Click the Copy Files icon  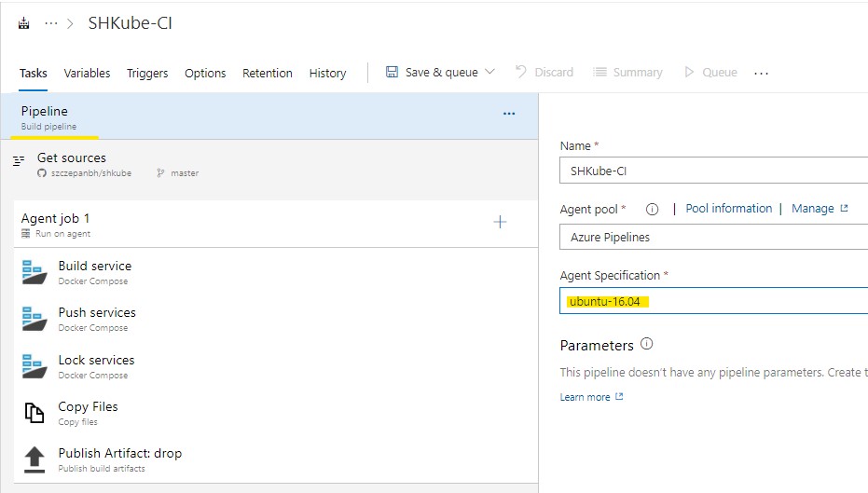[x=34, y=413]
